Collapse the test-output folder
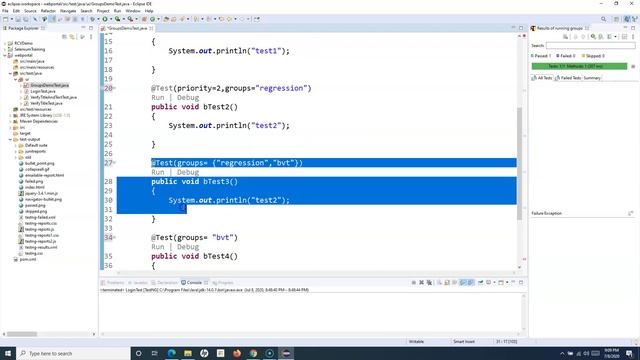Screen dimensions: 640x360 point(10,140)
